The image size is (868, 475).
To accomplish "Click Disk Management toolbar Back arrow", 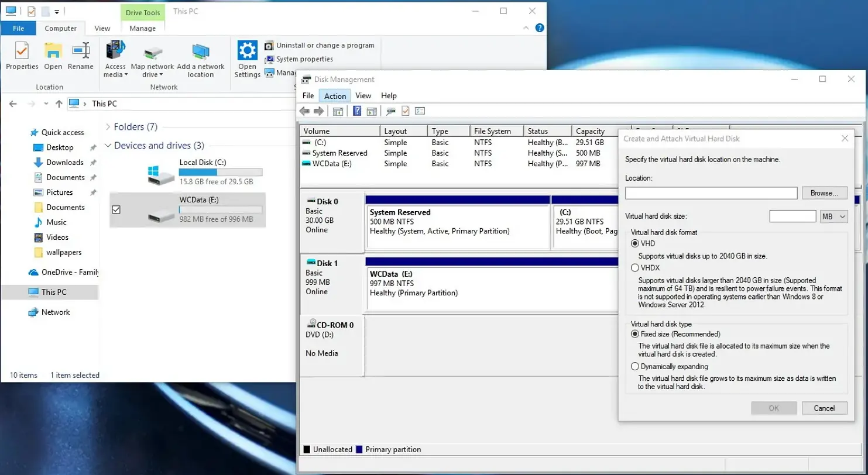I will click(304, 111).
